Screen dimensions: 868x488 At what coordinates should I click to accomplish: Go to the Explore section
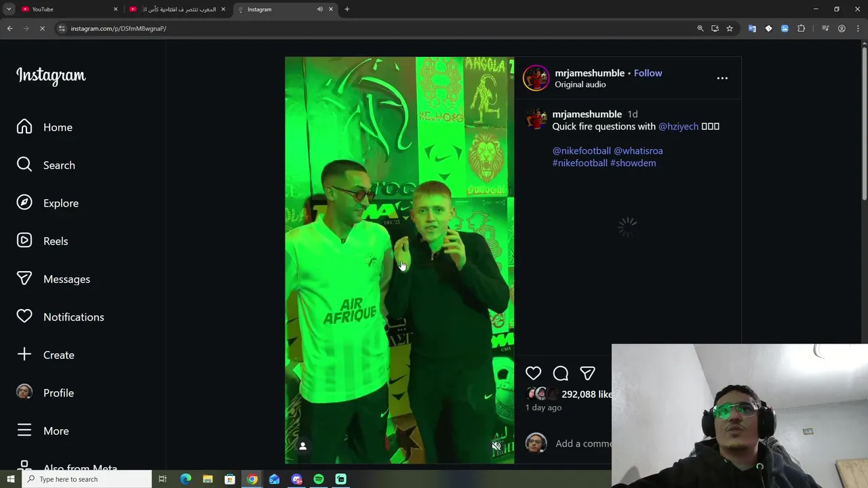click(x=47, y=203)
